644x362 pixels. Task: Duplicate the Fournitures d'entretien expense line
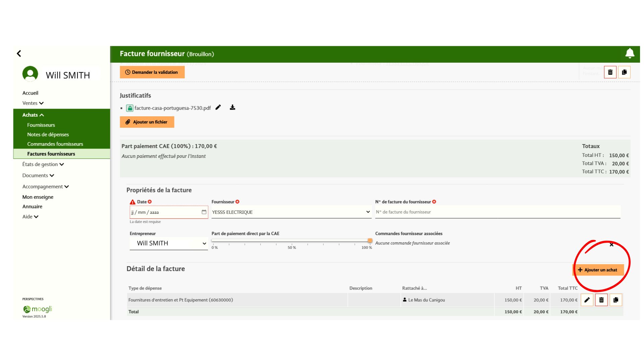[616, 300]
